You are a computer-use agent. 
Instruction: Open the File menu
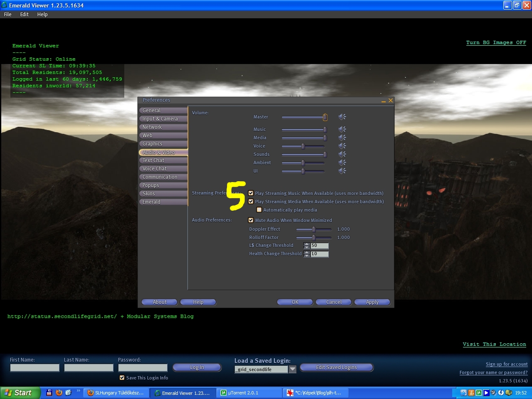pyautogui.click(x=8, y=14)
